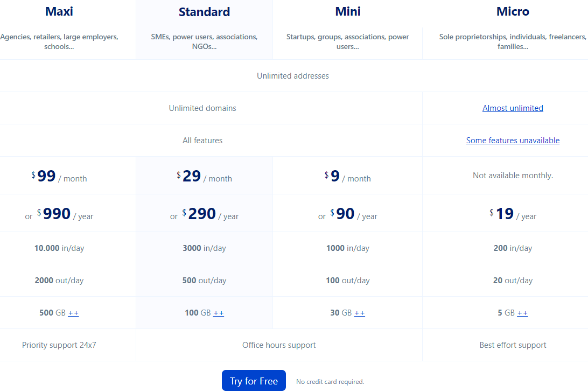
Task: Click the Try for Free button
Action: coord(254,381)
